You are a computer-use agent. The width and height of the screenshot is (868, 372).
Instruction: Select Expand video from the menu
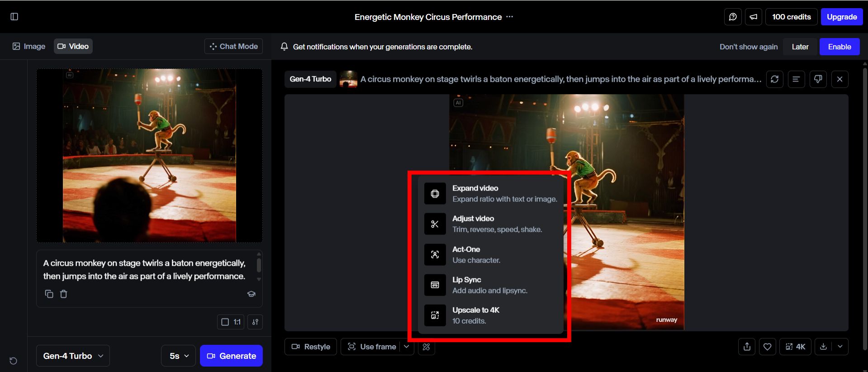pos(491,194)
